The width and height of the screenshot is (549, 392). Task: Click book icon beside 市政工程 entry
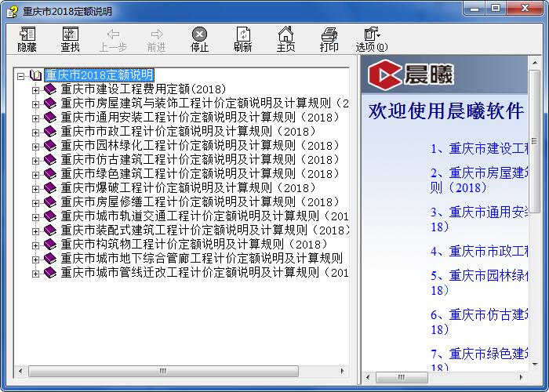[x=50, y=131]
